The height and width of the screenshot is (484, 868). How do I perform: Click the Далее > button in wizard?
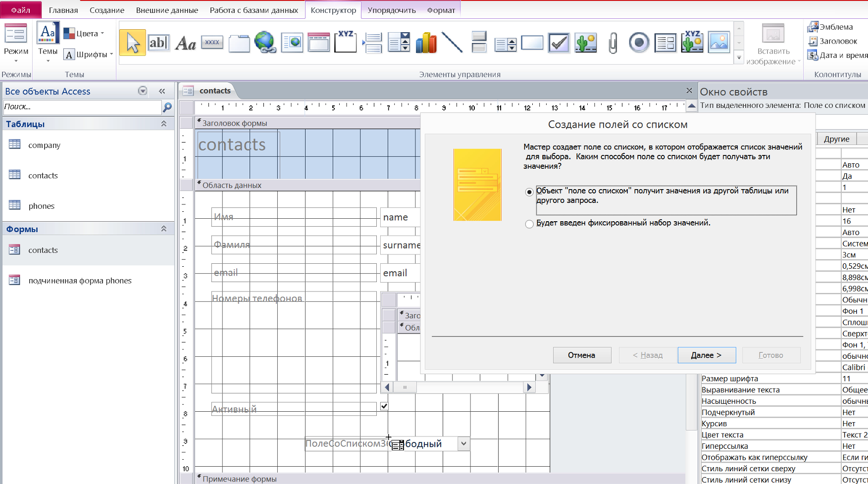click(x=706, y=355)
